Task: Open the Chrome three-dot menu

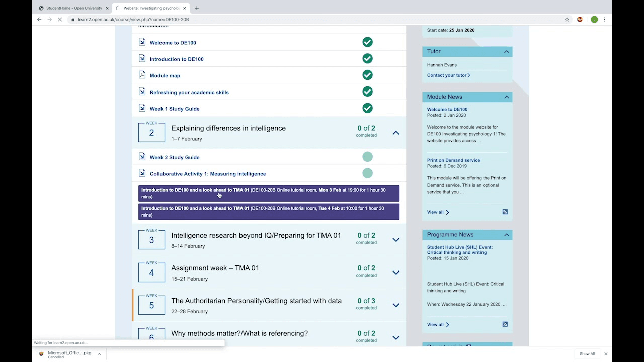Action: [x=605, y=19]
